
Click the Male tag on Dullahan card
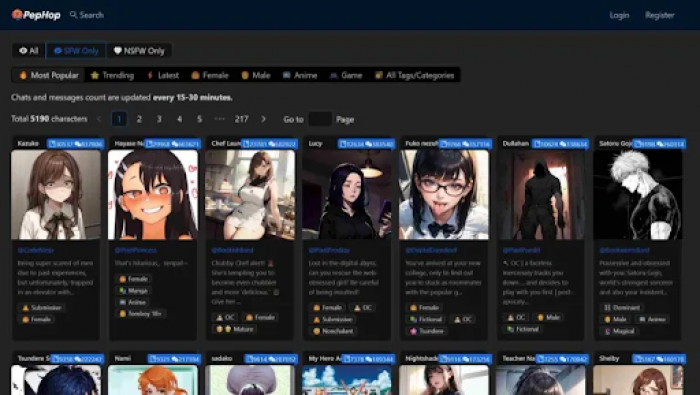pos(549,317)
